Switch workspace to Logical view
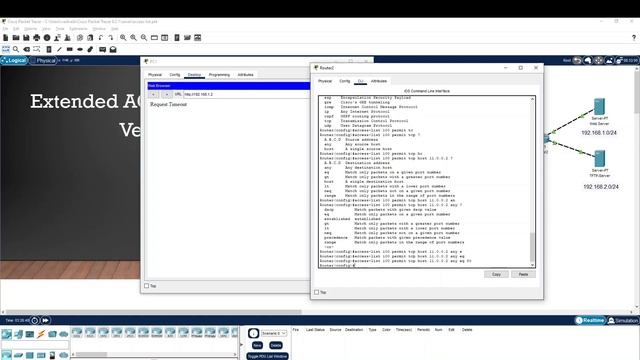640x360 pixels. click(x=14, y=60)
